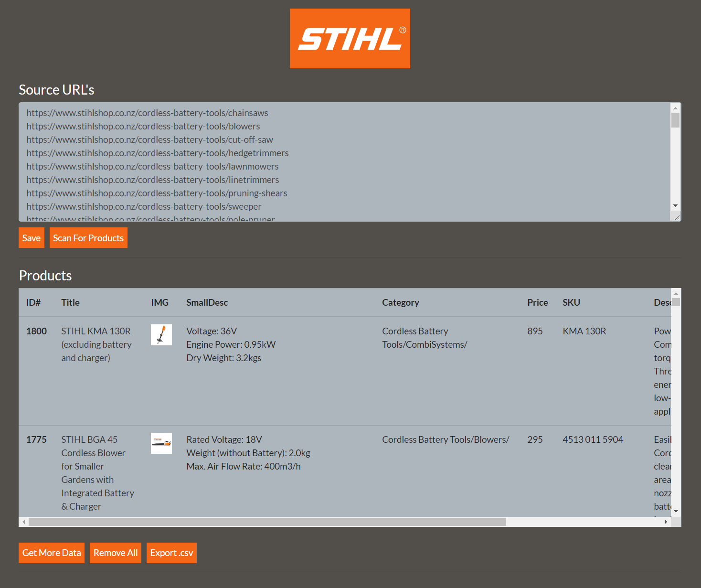The width and height of the screenshot is (701, 588).
Task: Click products table scroll down arrow
Action: (x=676, y=512)
